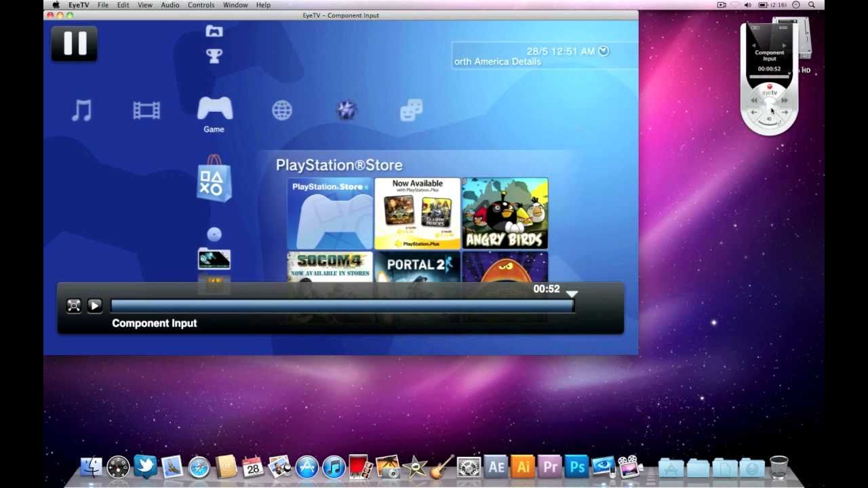
Task: Open the Trash in the Dock
Action: coord(779,466)
